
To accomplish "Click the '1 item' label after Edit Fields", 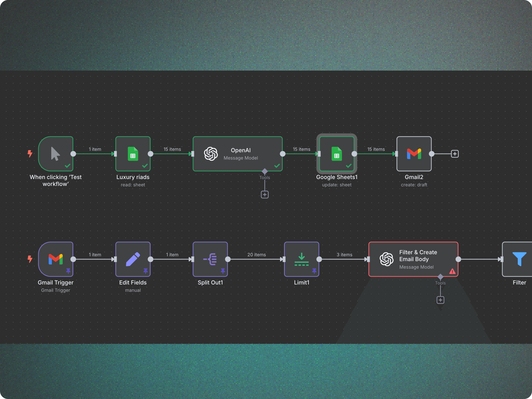I will tap(172, 255).
